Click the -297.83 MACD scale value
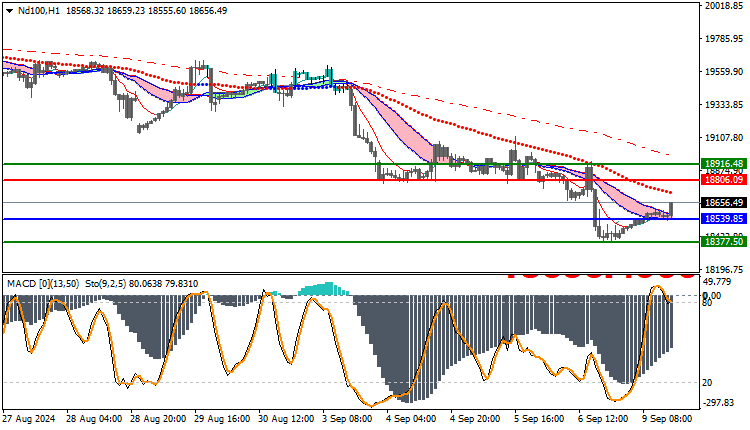Viewport: 750px width, 430px height. 717,403
